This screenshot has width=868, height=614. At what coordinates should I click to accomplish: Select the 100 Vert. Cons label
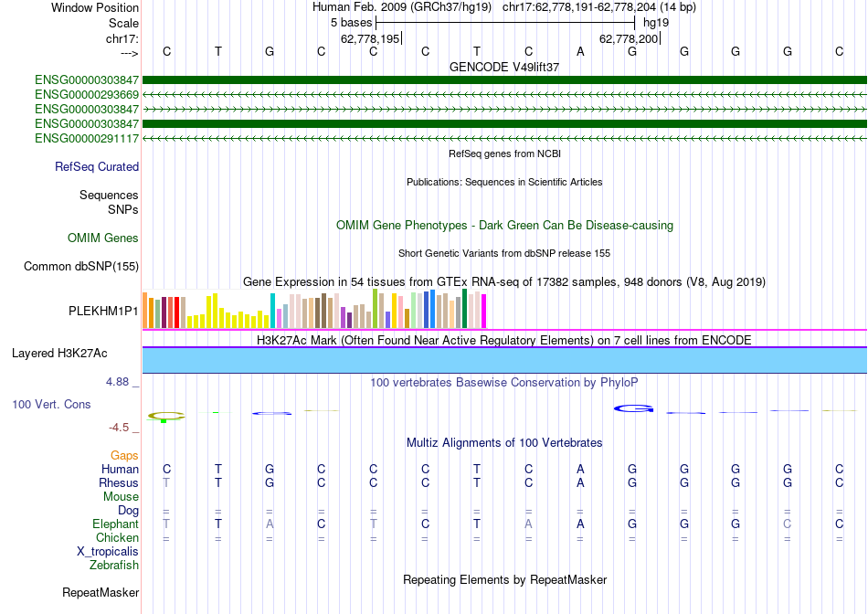[x=51, y=404]
